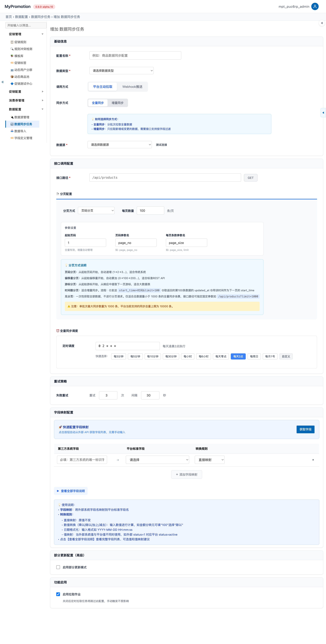Open the 直接映射 conversion rule dropdown
The image size is (326, 644).
210,460
